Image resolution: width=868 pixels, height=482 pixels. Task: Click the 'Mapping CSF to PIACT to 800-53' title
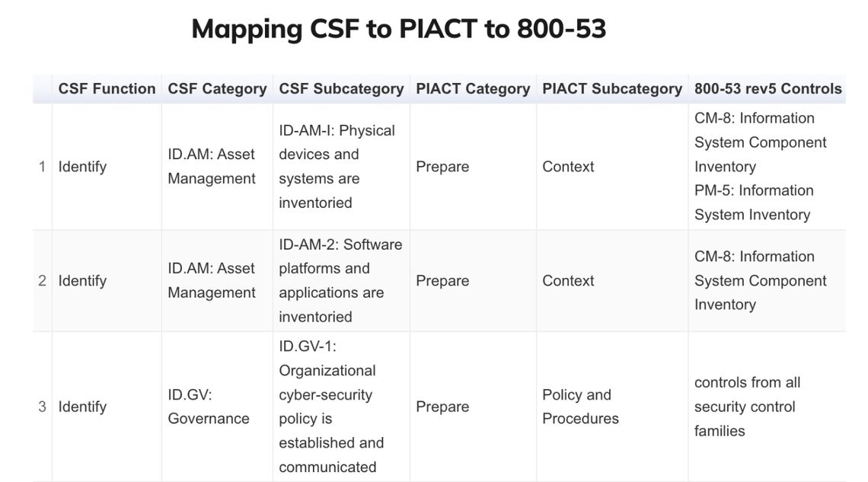coord(398,29)
